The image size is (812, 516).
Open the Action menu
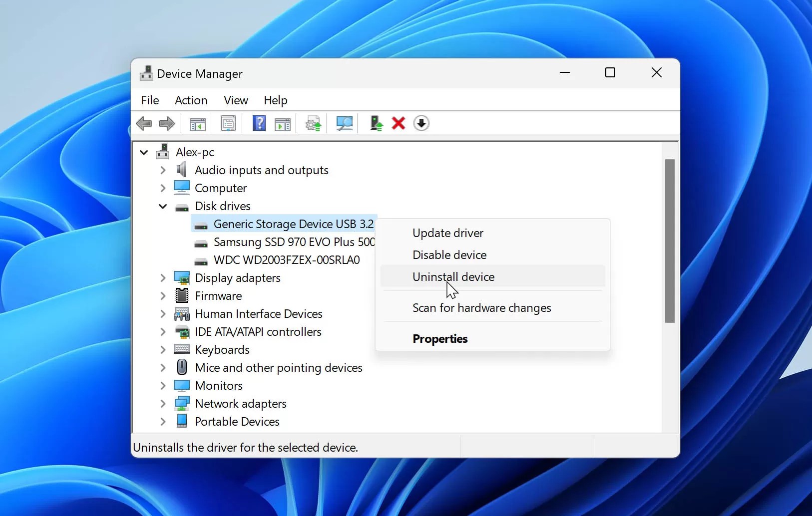(191, 100)
